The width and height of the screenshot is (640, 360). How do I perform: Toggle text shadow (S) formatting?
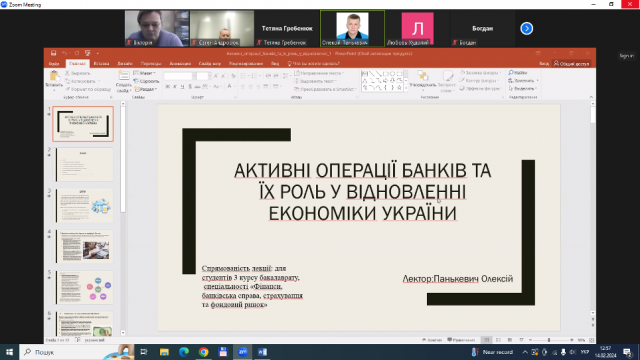coord(190,87)
